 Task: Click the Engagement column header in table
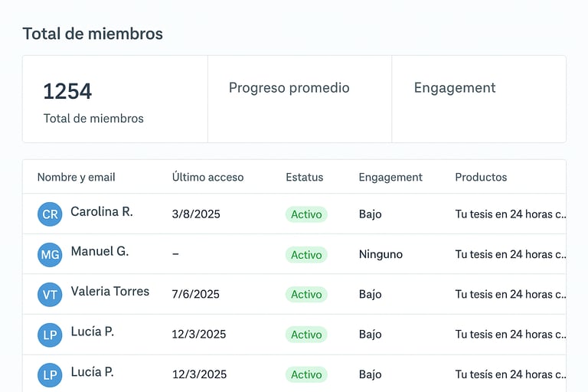tap(390, 177)
